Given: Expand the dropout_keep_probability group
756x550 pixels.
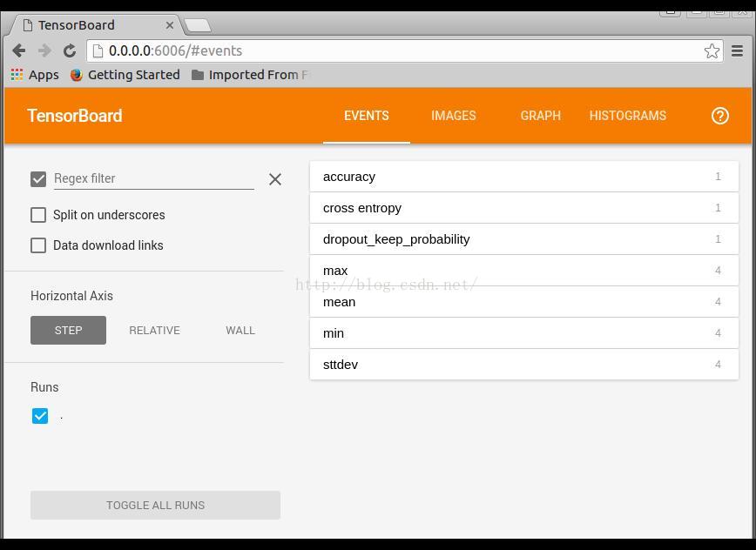Looking at the screenshot, I should (524, 239).
